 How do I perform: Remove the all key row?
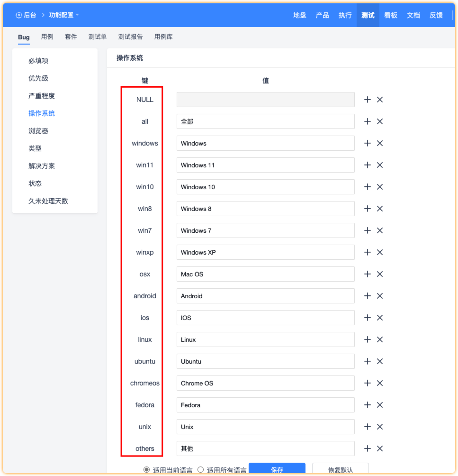click(380, 121)
